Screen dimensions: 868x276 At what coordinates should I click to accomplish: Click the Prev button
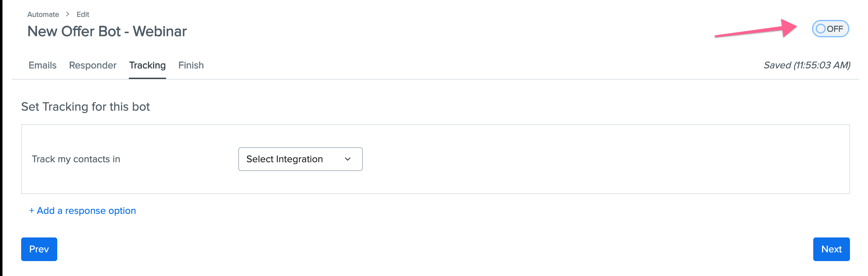[x=39, y=249]
